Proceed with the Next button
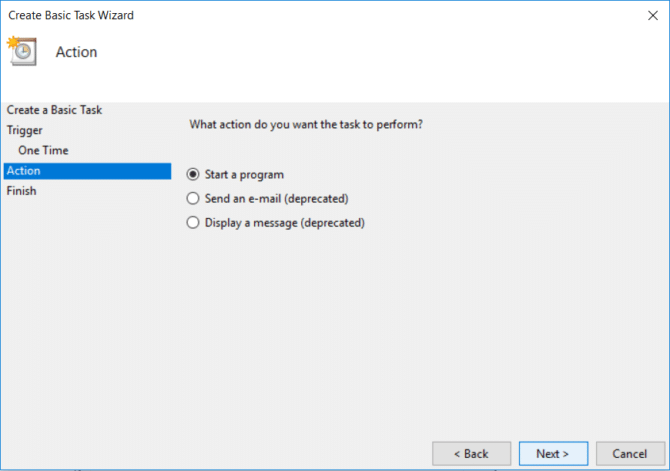Image resolution: width=670 pixels, height=471 pixels. tap(553, 453)
